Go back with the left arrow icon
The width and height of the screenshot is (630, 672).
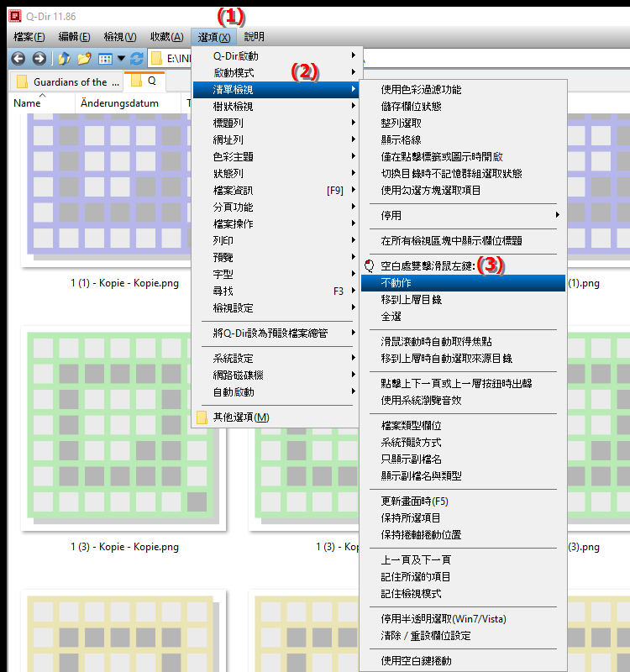(x=18, y=58)
